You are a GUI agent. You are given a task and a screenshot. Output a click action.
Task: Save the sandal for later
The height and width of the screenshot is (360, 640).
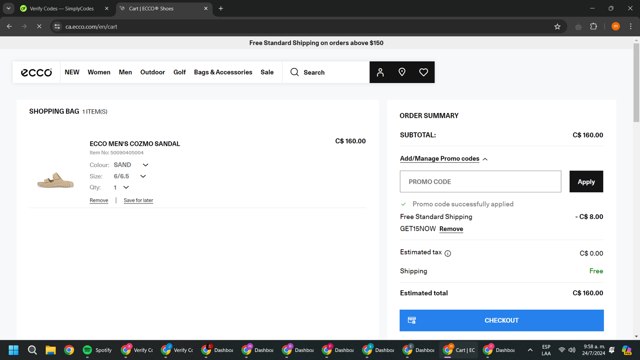click(138, 200)
